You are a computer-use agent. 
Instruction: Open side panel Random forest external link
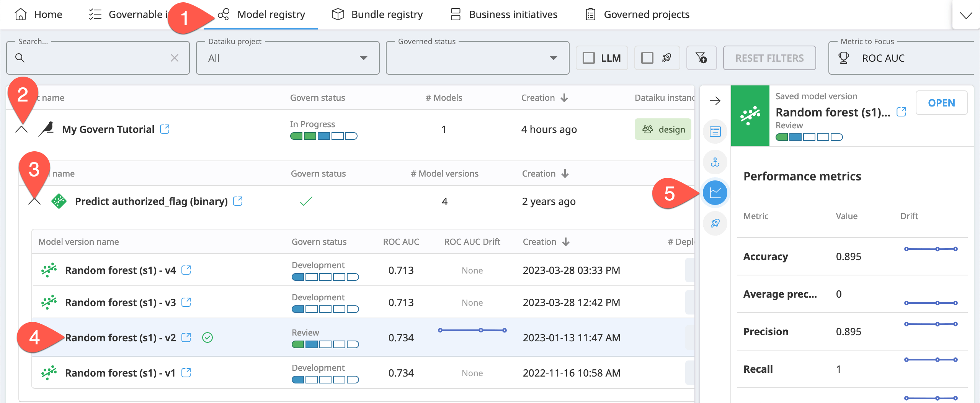click(901, 112)
